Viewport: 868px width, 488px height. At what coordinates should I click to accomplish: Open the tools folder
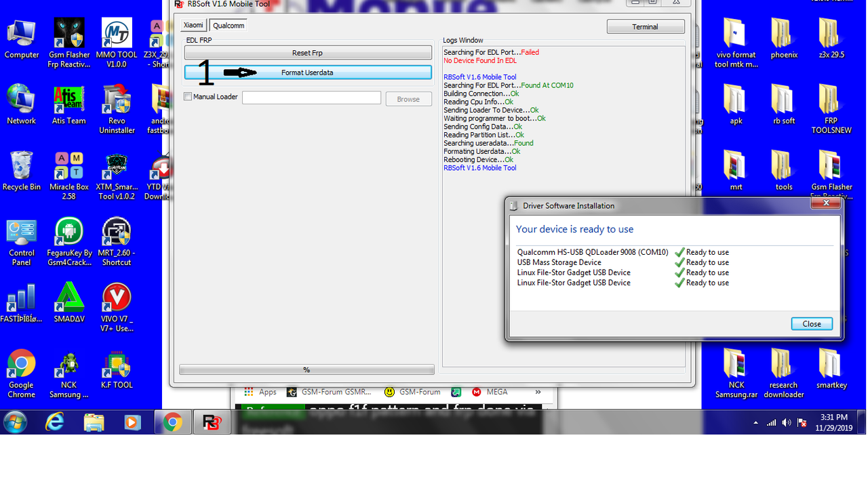[784, 171]
